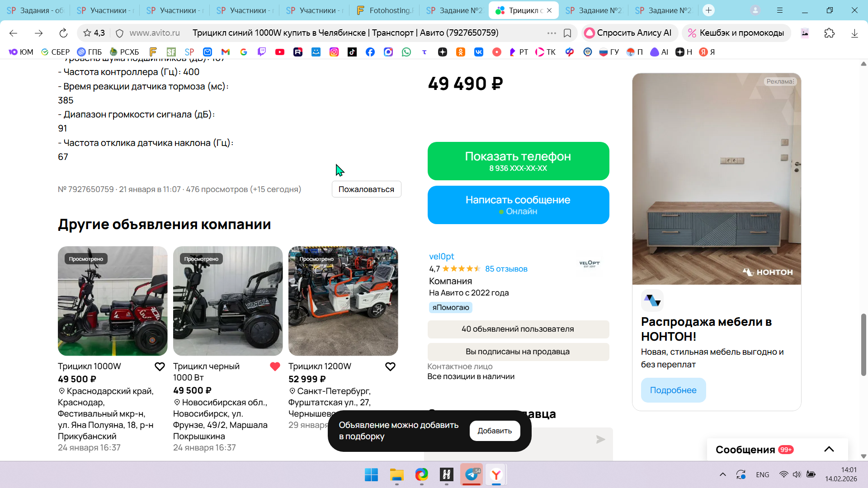Switch to the Fotohosting tab

pos(385,10)
